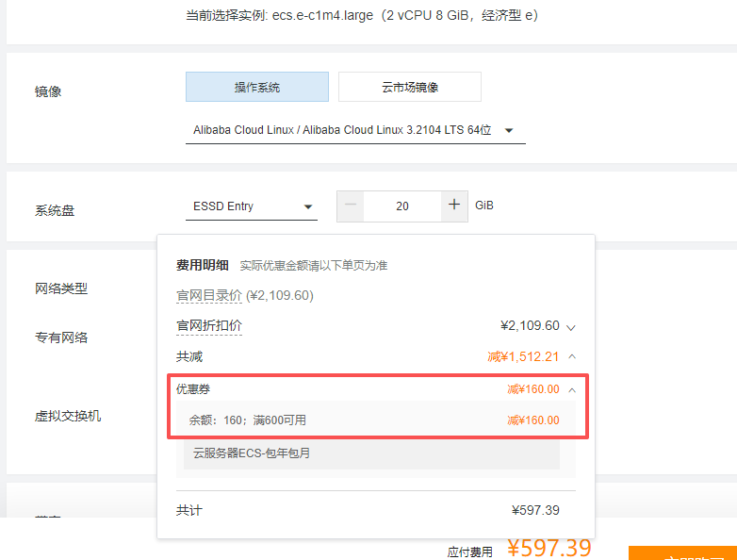Click the 官网折扣价 underlined label

point(209,325)
